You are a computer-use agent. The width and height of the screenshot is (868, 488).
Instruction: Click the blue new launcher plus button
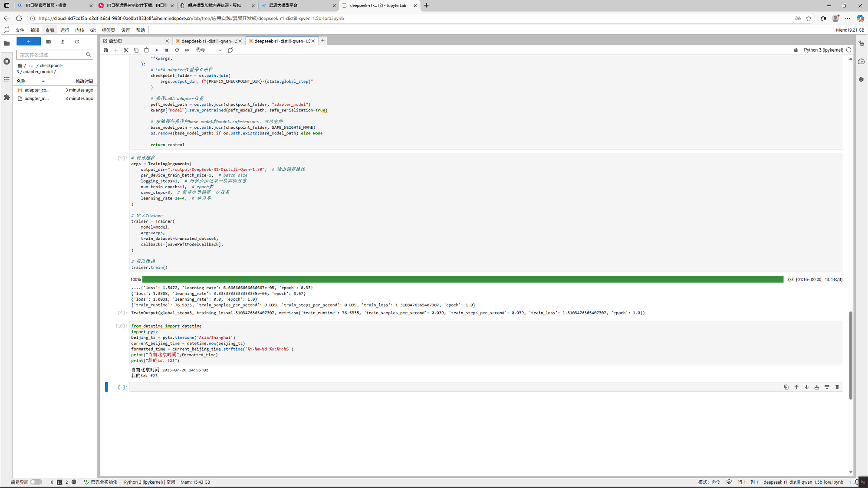pos(29,42)
